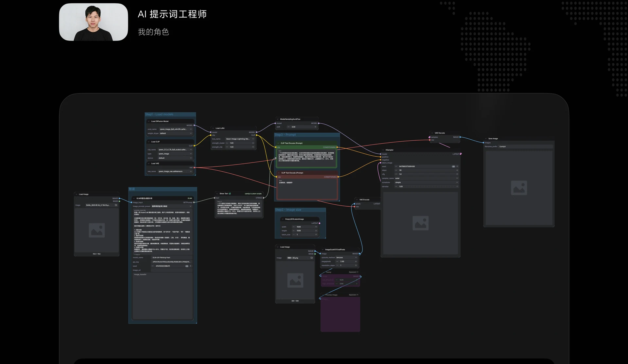Click the Save Image preview placeholder icon
Image resolution: width=628 pixels, height=364 pixels.
519,188
